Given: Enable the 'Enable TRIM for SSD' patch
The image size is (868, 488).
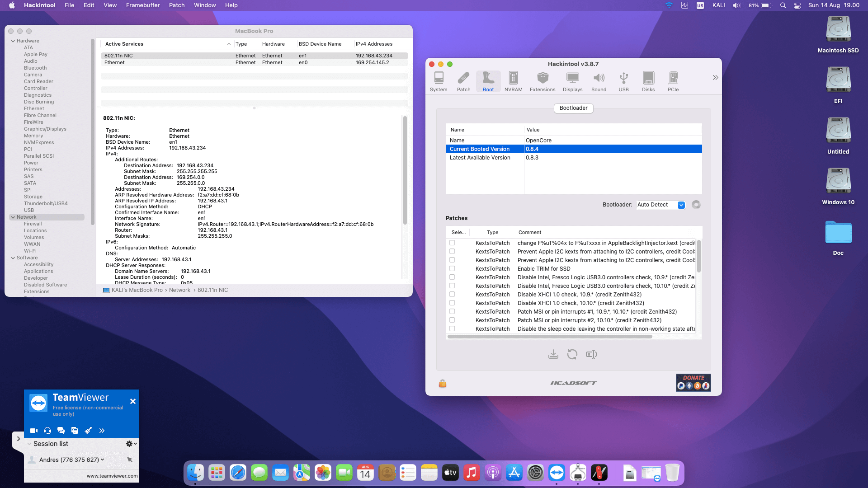Looking at the screenshot, I should coord(452,269).
